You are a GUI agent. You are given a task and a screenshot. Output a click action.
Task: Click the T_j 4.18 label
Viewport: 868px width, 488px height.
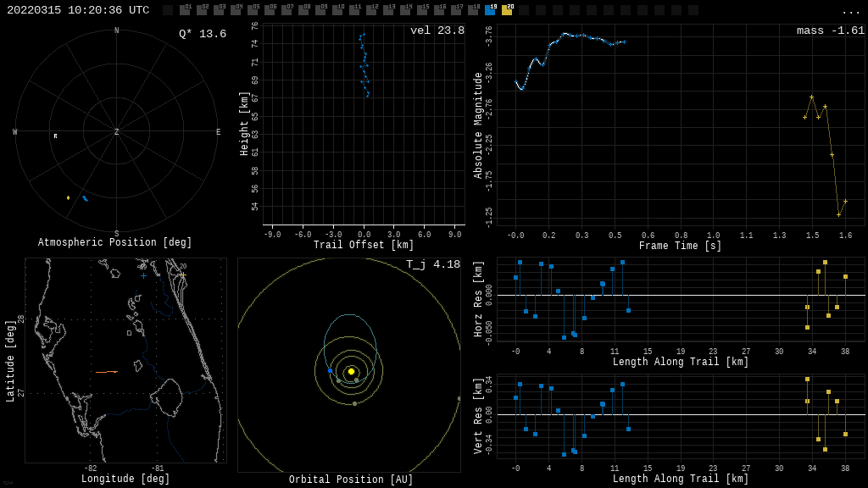coord(432,265)
